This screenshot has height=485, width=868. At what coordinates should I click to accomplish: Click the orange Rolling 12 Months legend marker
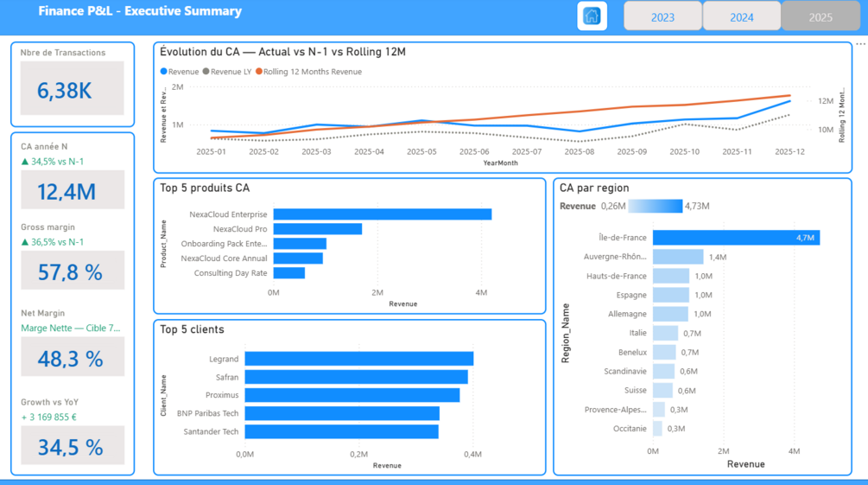(258, 72)
